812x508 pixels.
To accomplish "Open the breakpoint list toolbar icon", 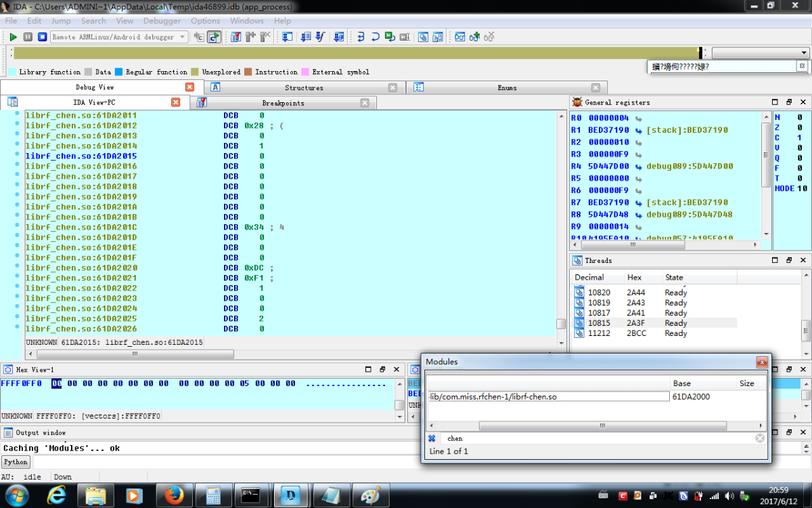I will 235,37.
